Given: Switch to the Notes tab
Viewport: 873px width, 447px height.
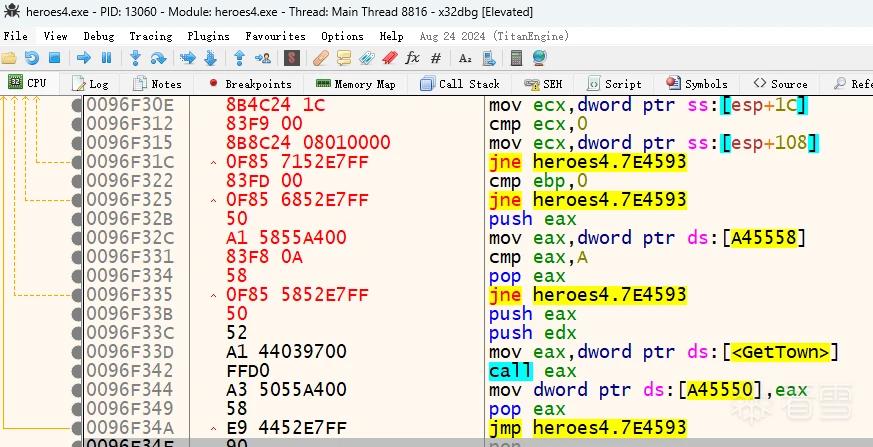Looking at the screenshot, I should [x=158, y=84].
